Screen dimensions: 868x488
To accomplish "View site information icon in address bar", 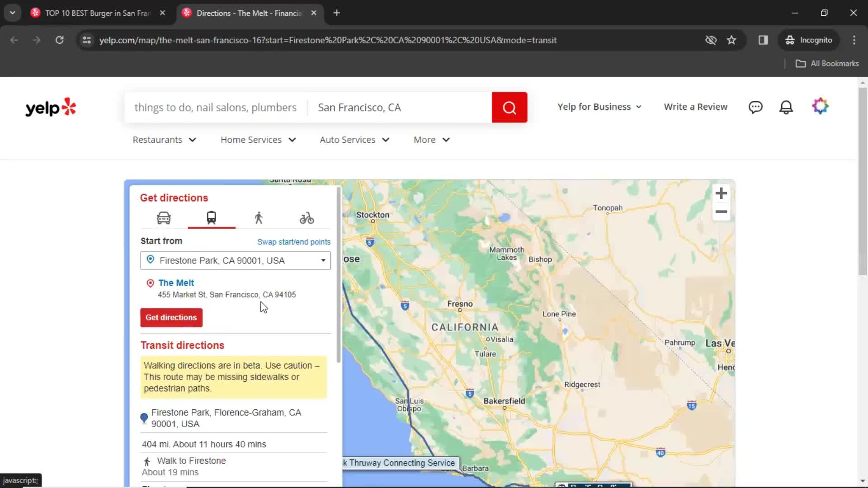I will [x=87, y=40].
